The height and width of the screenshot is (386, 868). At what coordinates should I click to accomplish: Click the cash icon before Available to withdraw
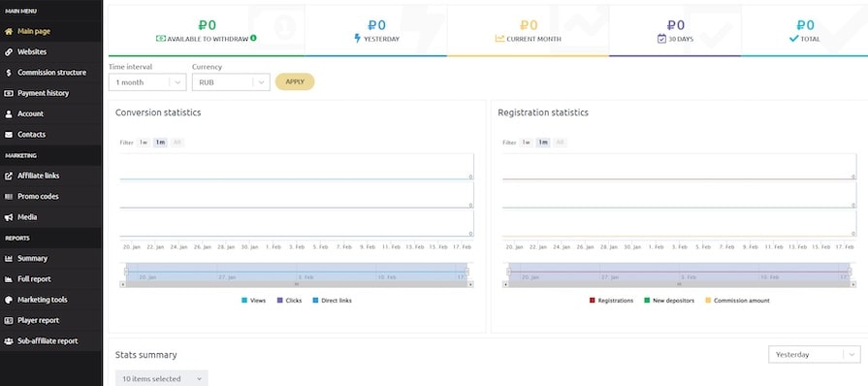tap(161, 39)
